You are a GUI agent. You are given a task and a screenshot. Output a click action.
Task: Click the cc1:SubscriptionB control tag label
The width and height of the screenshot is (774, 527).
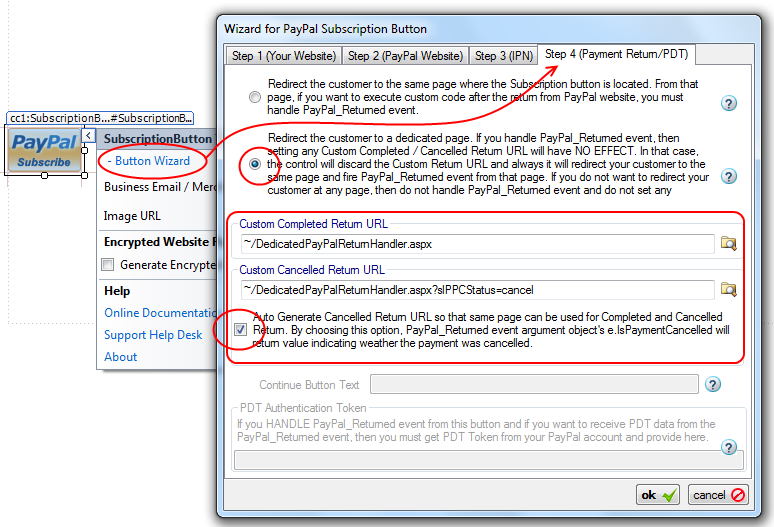100,118
